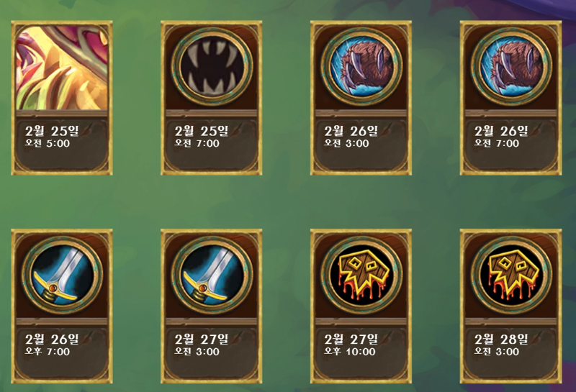Click the 오전 3:00 time under 2월 27일

[197, 352]
